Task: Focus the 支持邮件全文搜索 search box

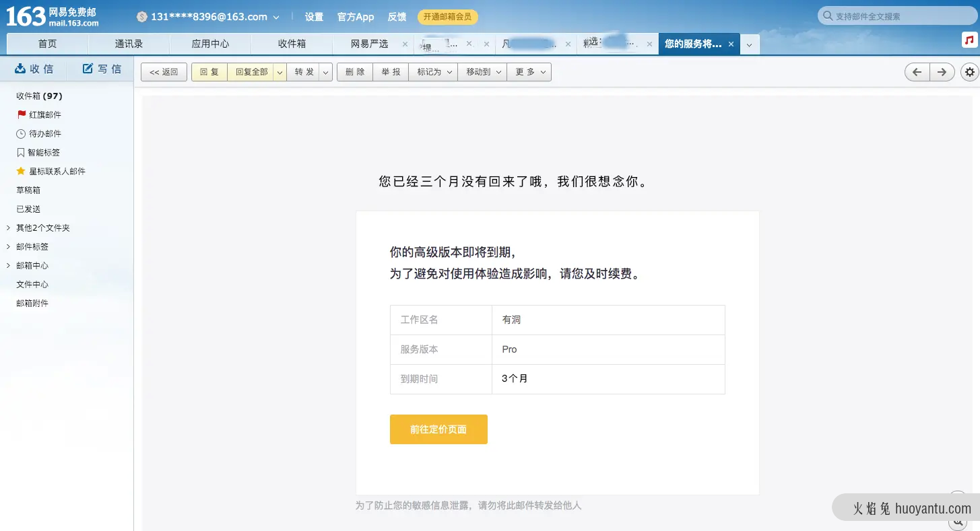Action: coord(896,16)
